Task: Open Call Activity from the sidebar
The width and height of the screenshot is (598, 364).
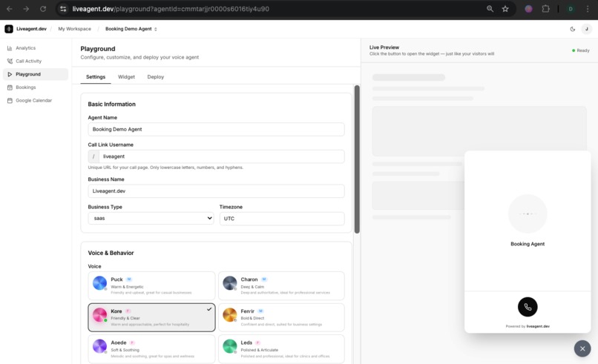Action: 36,61
